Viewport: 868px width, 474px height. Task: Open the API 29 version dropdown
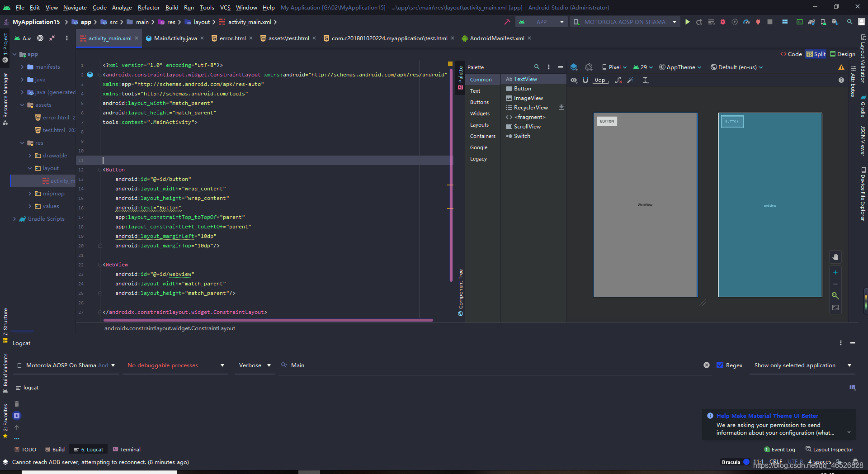[643, 67]
